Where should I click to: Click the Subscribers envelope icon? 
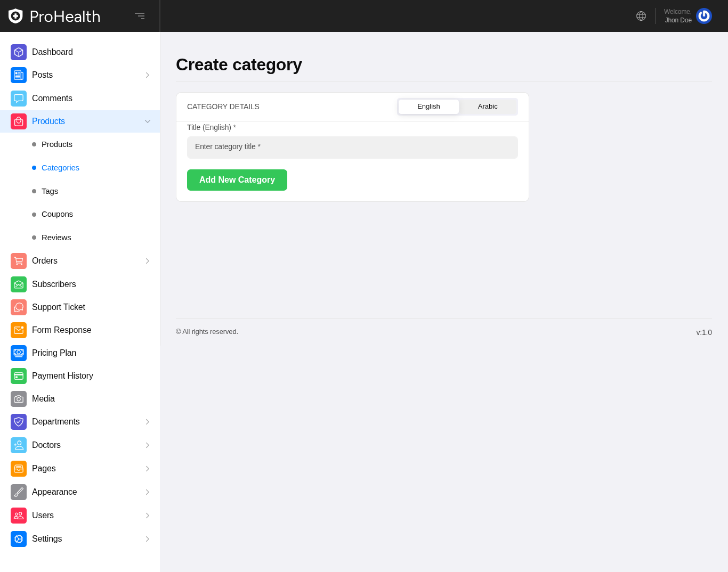19,284
